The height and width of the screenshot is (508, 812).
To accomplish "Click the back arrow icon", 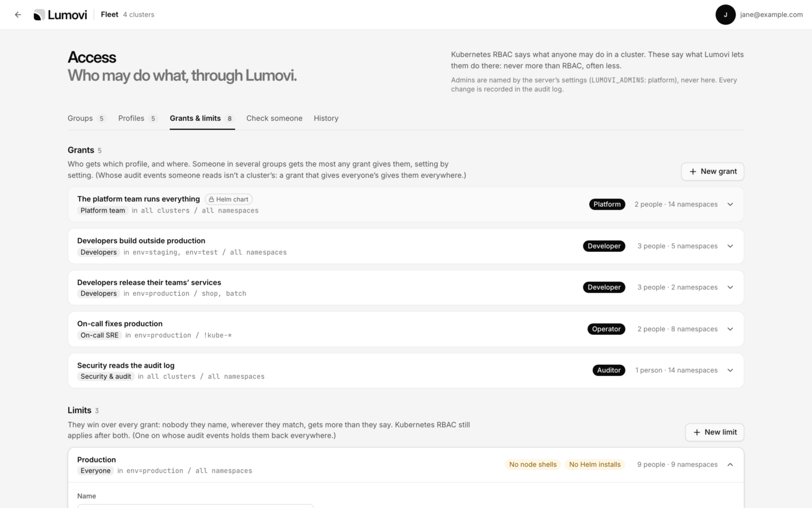I will 18,15.
